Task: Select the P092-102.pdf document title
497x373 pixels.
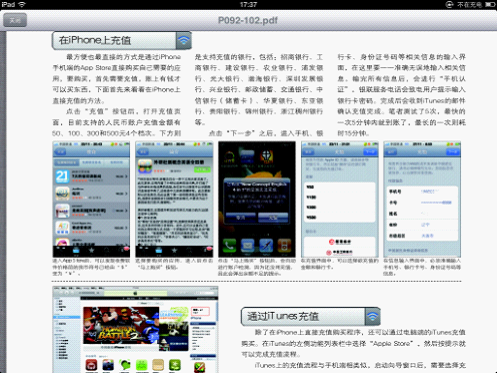Action: [248, 20]
